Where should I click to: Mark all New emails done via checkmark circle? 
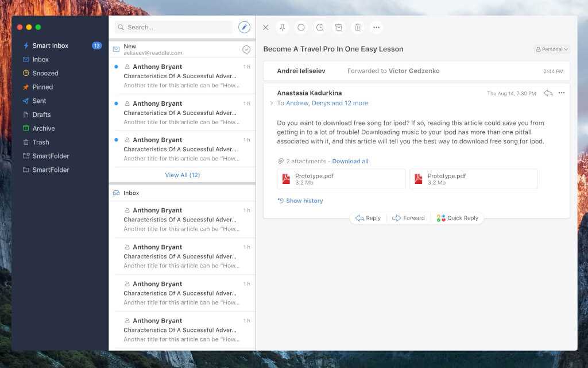coord(246,49)
